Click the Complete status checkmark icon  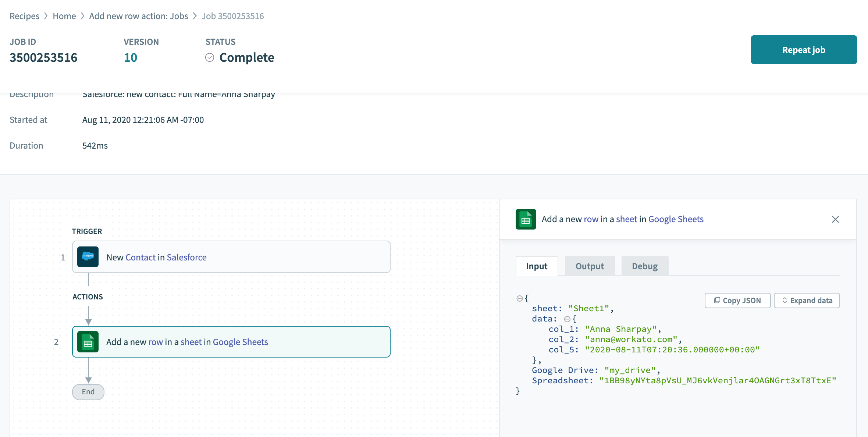(210, 57)
